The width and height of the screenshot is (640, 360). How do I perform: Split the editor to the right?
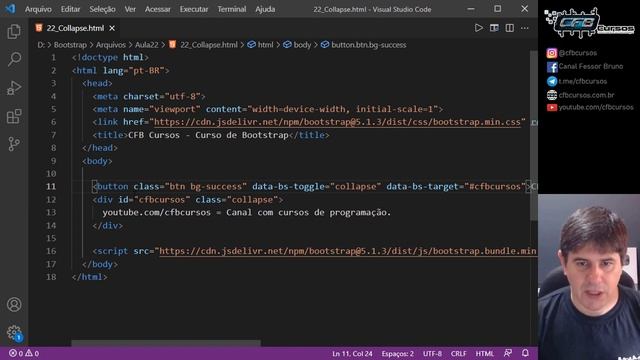[509, 28]
